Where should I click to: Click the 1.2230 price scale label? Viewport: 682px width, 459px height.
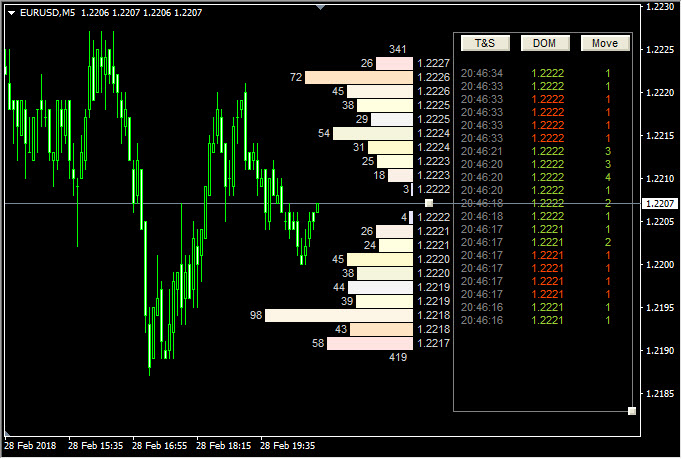[x=659, y=7]
